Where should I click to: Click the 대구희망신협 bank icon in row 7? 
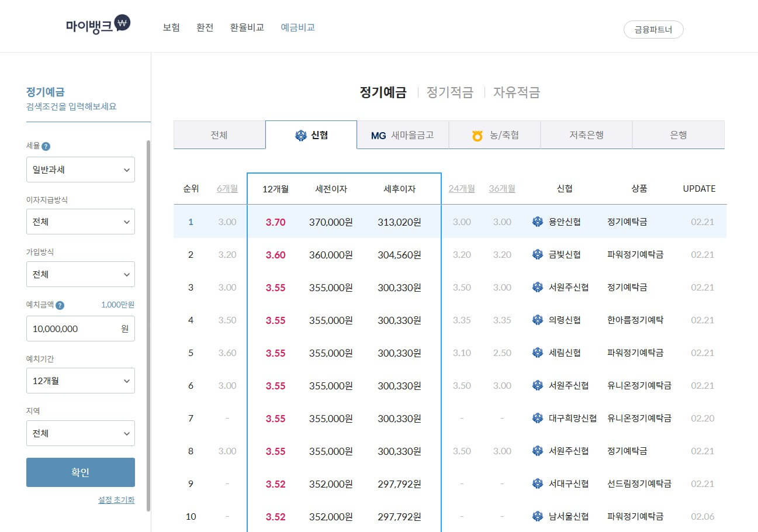pyautogui.click(x=537, y=418)
